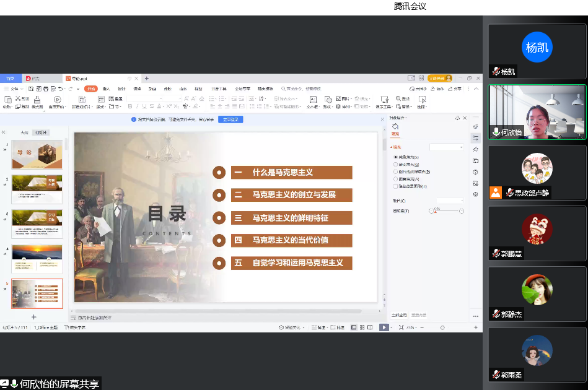This screenshot has width=588, height=390.
Task: Open the animation star sidebar icon
Action: (475, 149)
